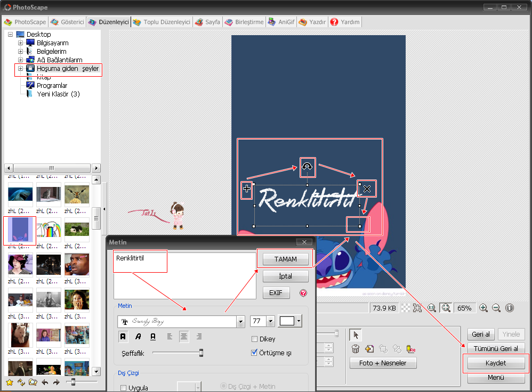The image size is (532, 392).
Task: Collapse the side panel arrow
Action: point(104,209)
